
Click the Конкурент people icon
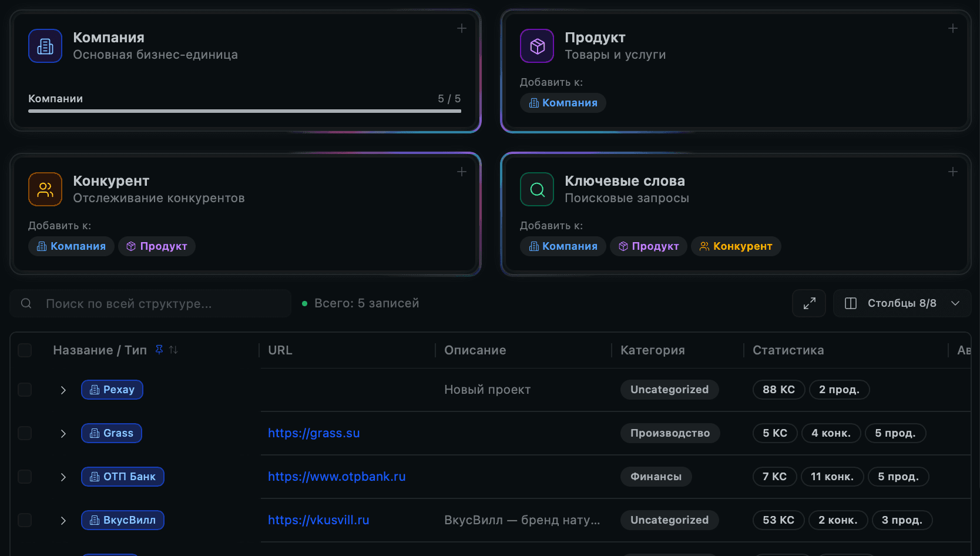[45, 189]
